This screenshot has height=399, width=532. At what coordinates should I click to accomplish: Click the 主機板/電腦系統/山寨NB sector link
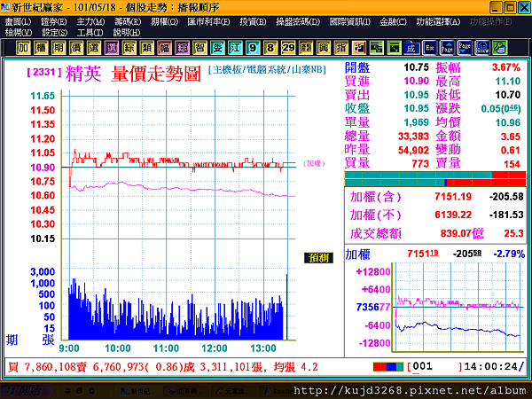coord(268,69)
